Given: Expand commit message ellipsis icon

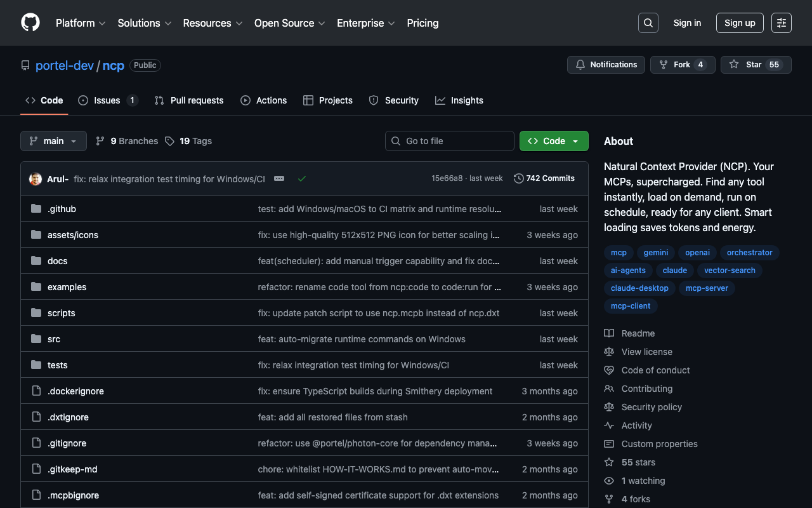Looking at the screenshot, I should click(279, 178).
